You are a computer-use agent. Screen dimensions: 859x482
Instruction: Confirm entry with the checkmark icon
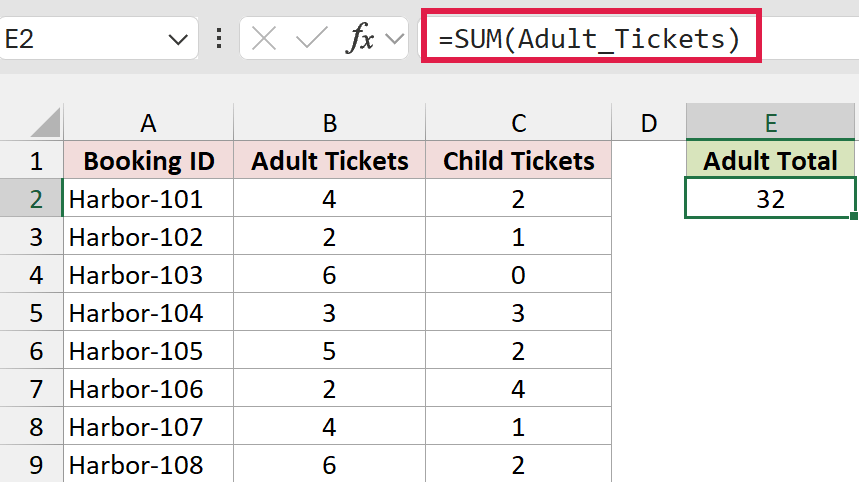pos(311,39)
